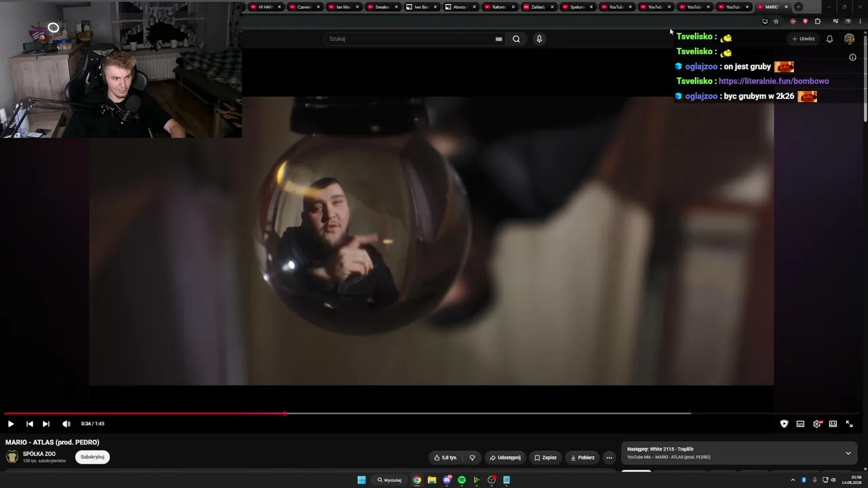This screenshot has width=868, height=488.
Task: Click the shield icon in player controls
Action: point(784,424)
